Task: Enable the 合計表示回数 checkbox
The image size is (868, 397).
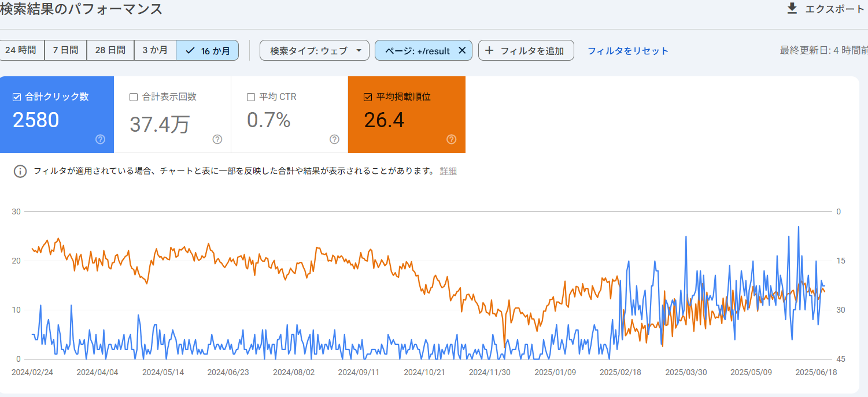Action: coord(132,97)
